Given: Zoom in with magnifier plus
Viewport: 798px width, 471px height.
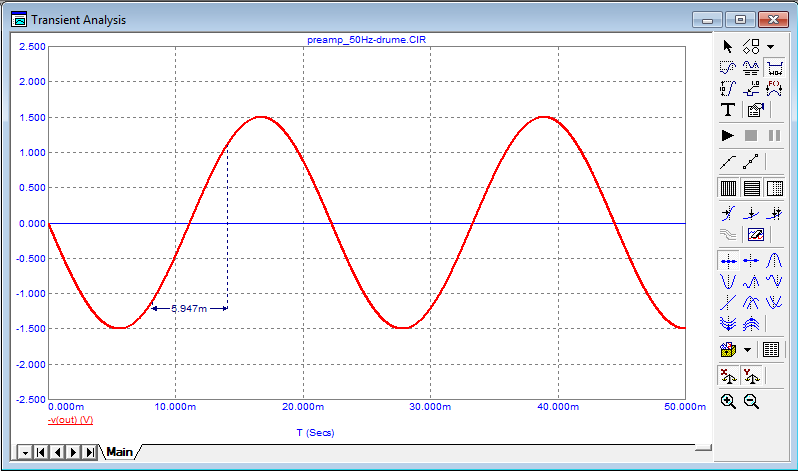Looking at the screenshot, I should (728, 401).
